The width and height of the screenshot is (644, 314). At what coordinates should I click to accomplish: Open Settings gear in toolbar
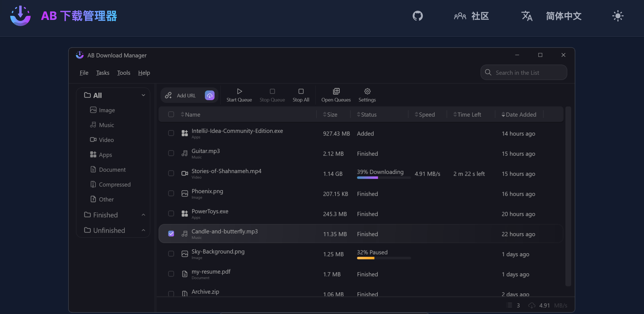[367, 91]
